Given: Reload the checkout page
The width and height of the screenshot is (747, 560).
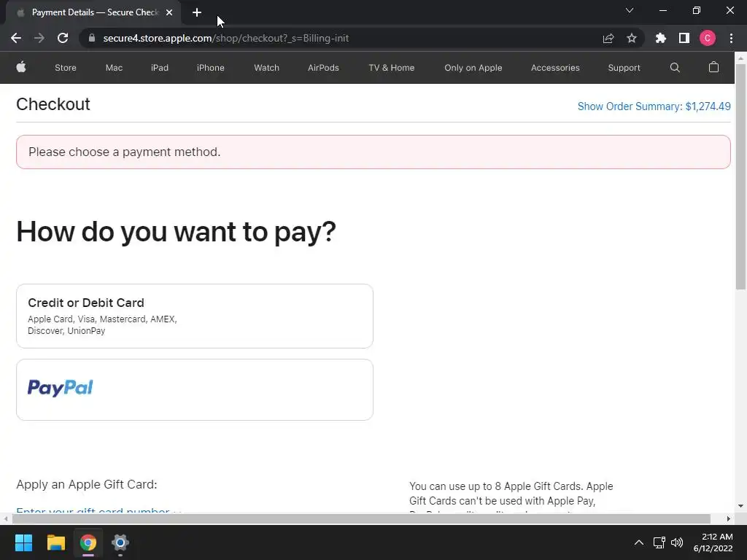Looking at the screenshot, I should [63, 38].
